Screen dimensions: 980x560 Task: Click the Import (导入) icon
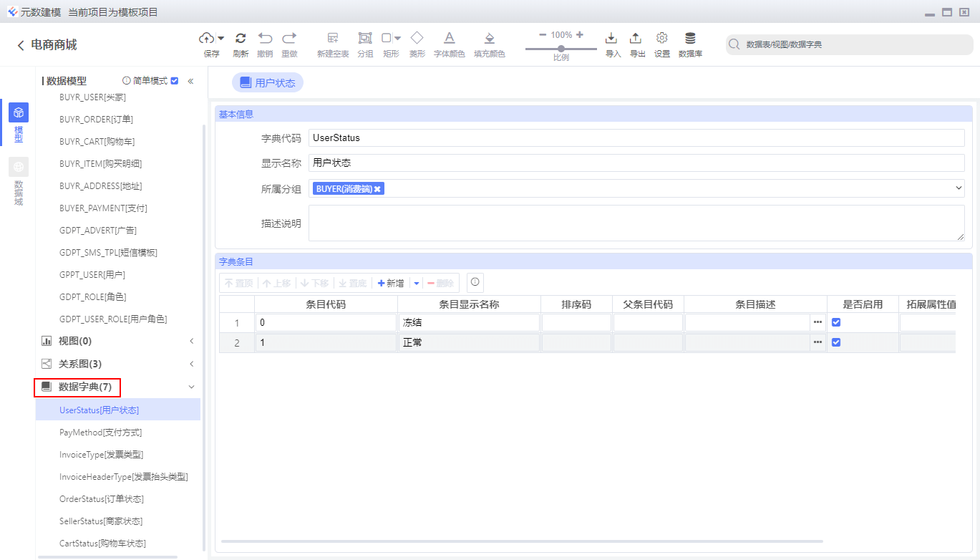coord(611,38)
